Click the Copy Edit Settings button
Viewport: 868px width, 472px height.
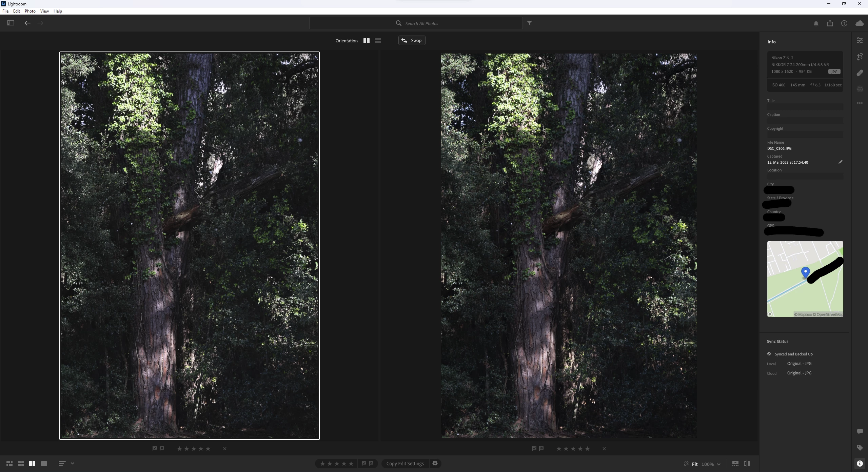point(405,464)
